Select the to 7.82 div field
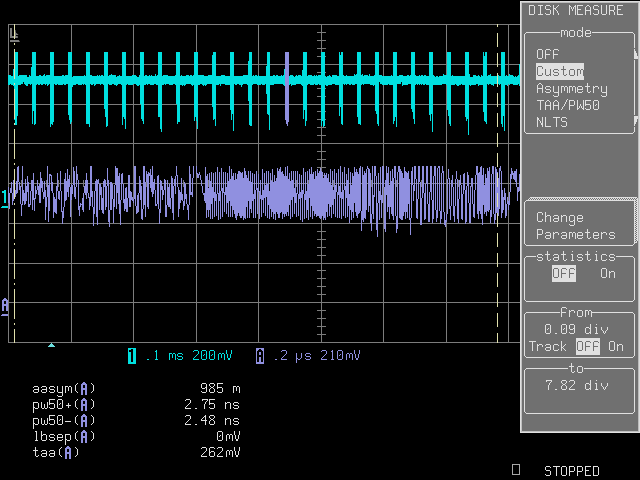Image resolution: width=640 pixels, height=480 pixels. point(577,385)
